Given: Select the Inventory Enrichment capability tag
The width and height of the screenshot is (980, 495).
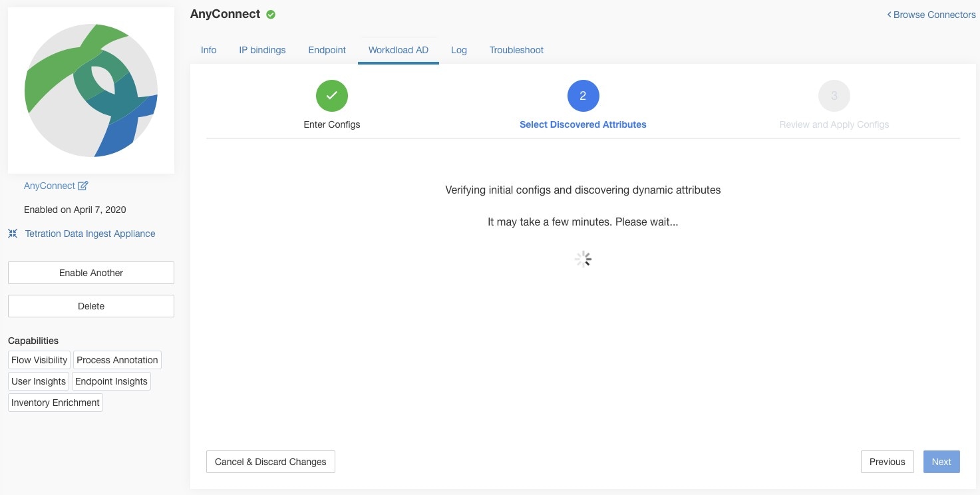Looking at the screenshot, I should (x=55, y=403).
